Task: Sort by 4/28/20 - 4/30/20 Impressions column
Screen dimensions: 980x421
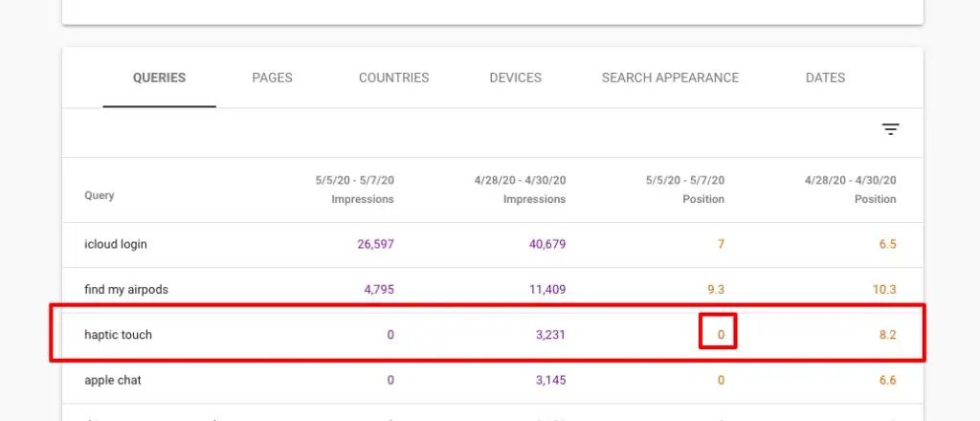Action: [520, 189]
